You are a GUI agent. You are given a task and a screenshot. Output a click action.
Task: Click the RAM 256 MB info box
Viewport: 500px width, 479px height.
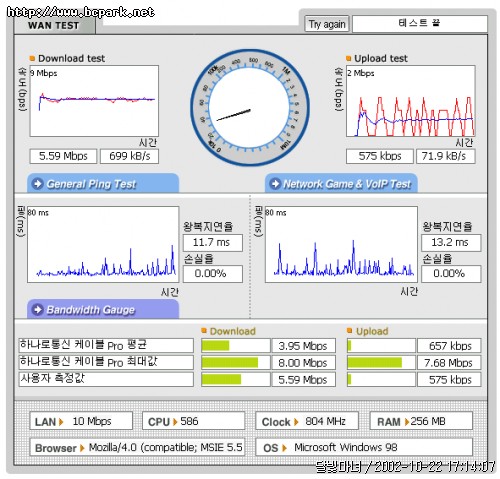(421, 421)
